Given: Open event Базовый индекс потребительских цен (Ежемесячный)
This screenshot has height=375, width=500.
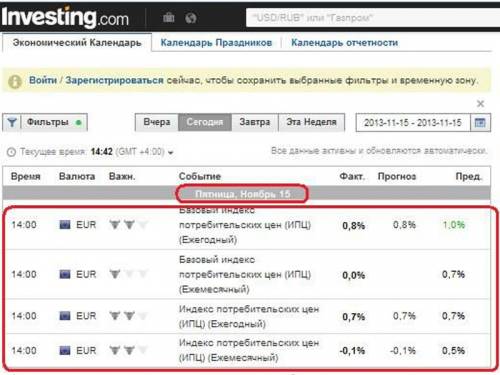Looking at the screenshot, I should [x=245, y=274].
